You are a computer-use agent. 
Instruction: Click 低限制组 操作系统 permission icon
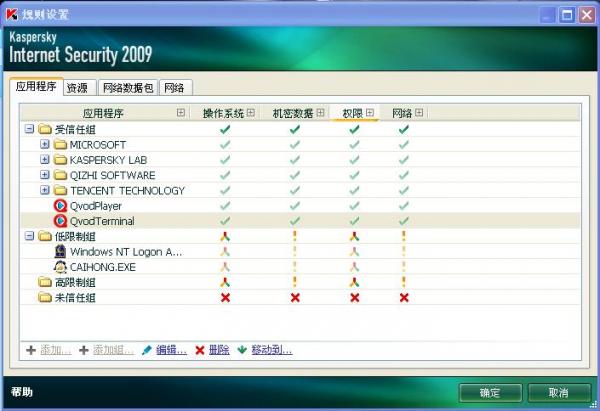(x=225, y=236)
